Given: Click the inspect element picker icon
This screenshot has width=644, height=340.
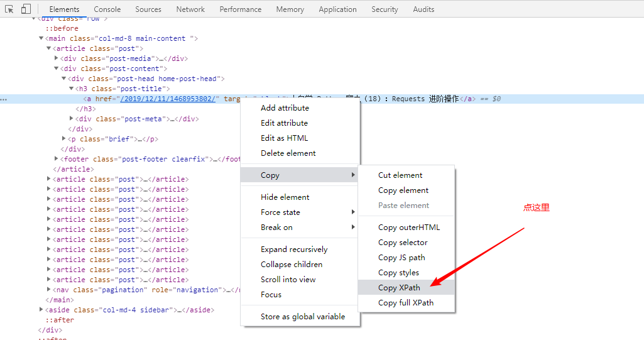Looking at the screenshot, I should tap(9, 9).
